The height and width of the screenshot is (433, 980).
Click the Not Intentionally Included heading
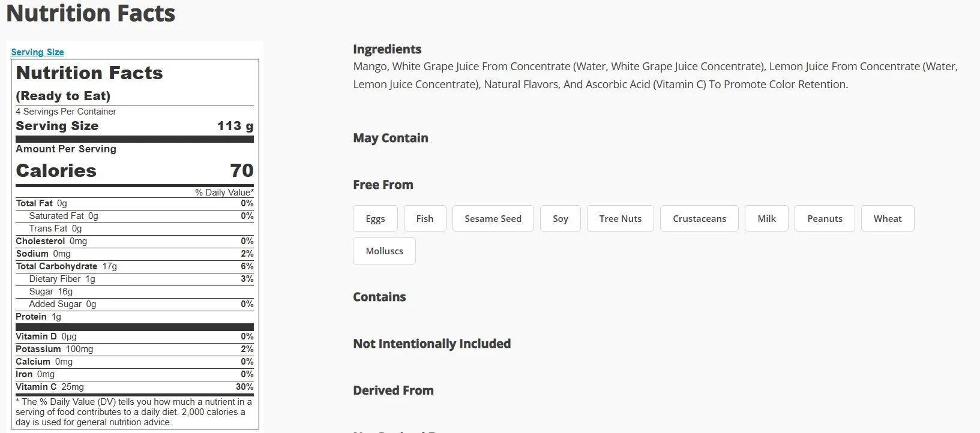pyautogui.click(x=431, y=344)
